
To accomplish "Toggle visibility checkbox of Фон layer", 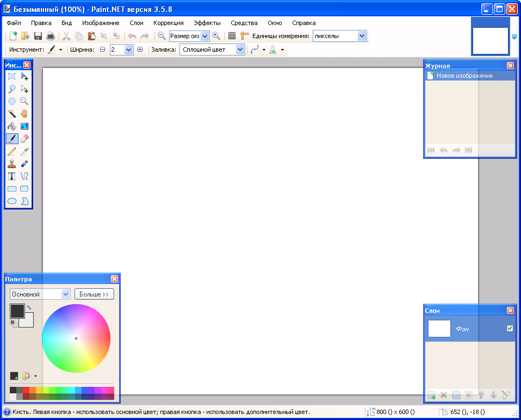I will 510,328.
